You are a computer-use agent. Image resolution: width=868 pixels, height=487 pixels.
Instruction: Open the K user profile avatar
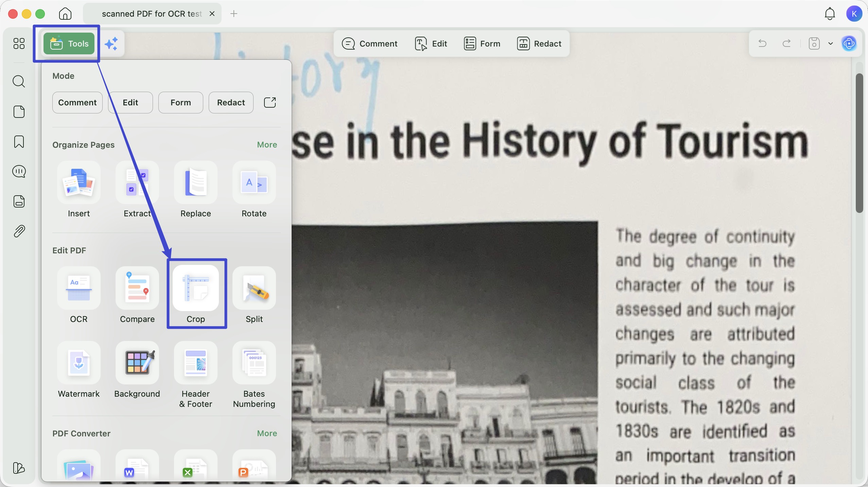[x=854, y=14]
